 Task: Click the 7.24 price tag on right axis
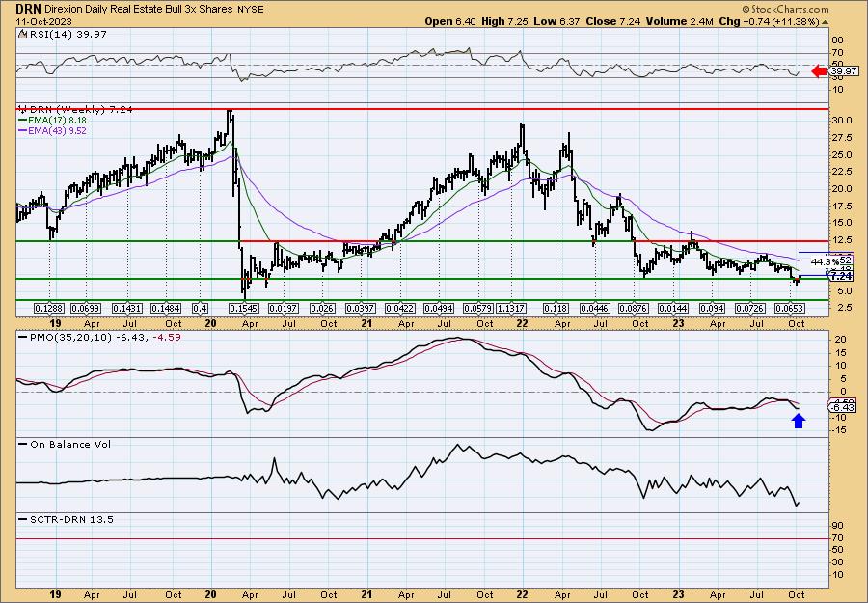click(841, 276)
